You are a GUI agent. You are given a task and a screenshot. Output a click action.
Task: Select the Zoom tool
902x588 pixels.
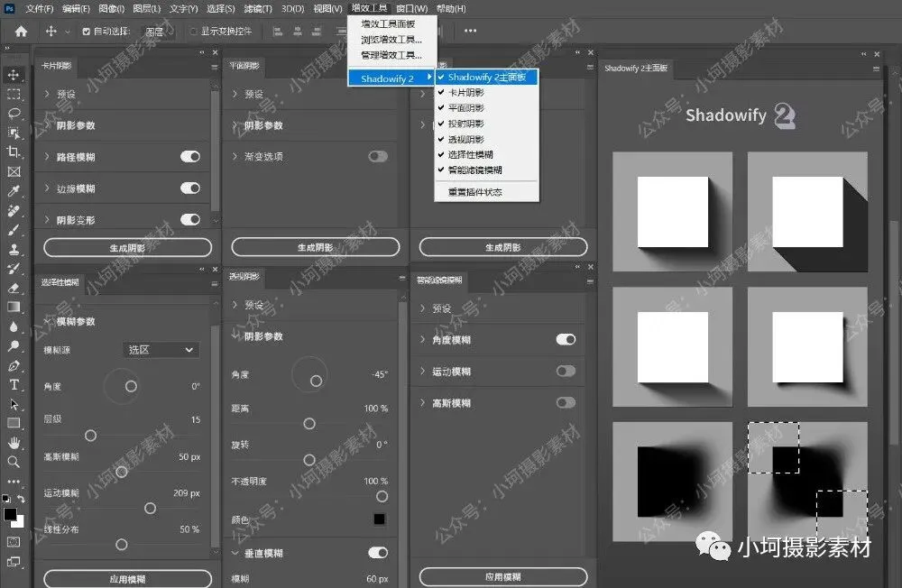[x=14, y=462]
